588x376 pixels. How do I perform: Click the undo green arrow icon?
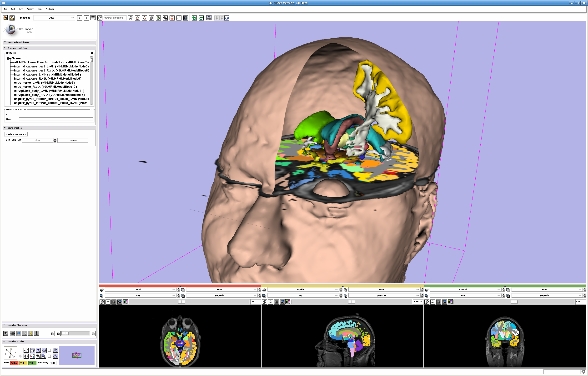click(194, 18)
